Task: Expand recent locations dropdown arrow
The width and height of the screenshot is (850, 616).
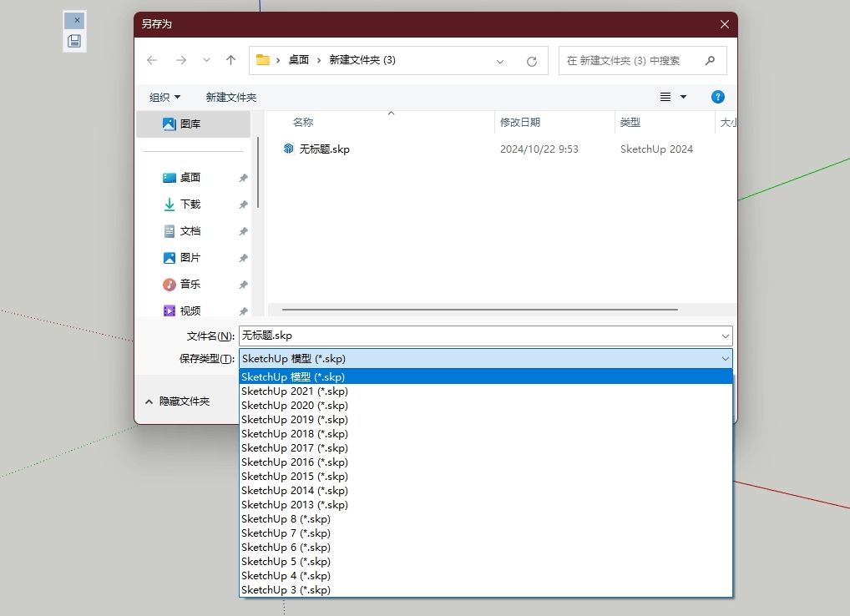Action: tap(206, 60)
